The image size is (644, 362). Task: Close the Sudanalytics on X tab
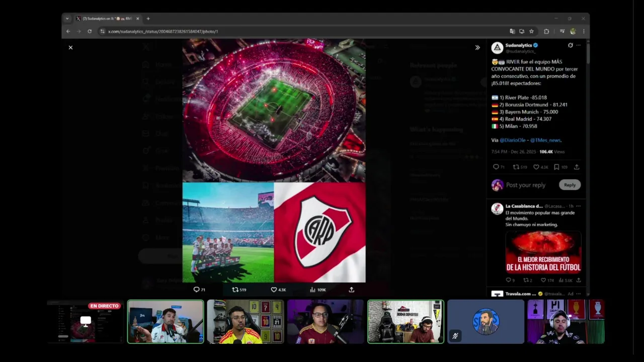(x=137, y=19)
